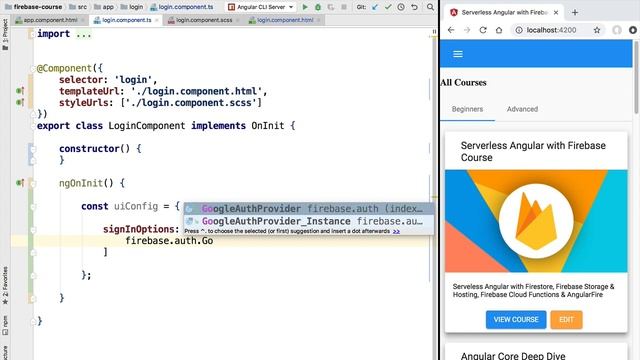The height and width of the screenshot is (360, 640).
Task: Open the hamburger menu in the app
Action: point(458,54)
